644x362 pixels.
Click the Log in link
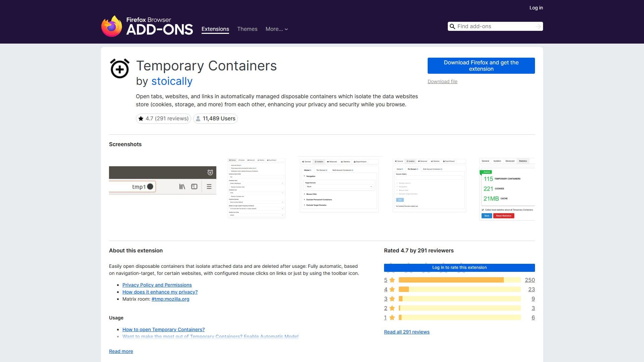point(536,8)
